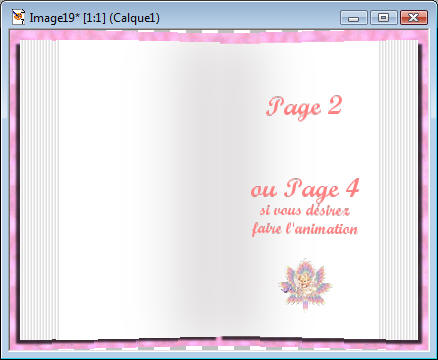Click the Paint Shop Pro document icon
The width and height of the screenshot is (438, 360).
pos(18,17)
